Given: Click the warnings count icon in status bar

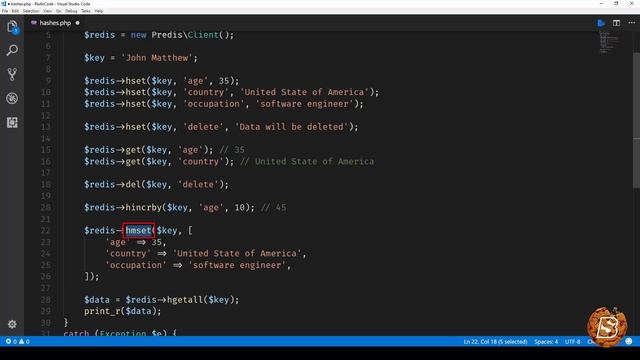Looking at the screenshot, I should (x=22, y=341).
